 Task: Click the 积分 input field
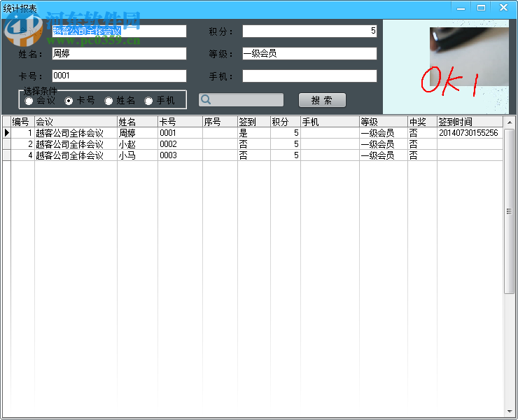click(309, 31)
